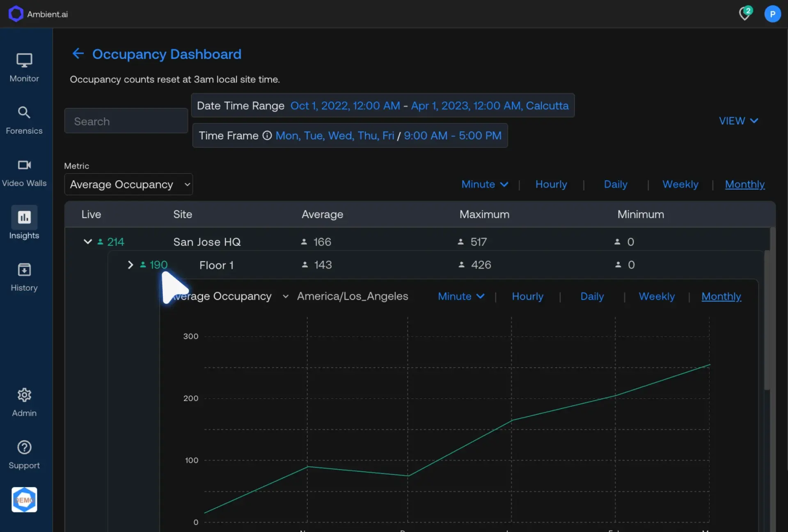
Task: Open the Admin settings icon
Action: coord(24,400)
